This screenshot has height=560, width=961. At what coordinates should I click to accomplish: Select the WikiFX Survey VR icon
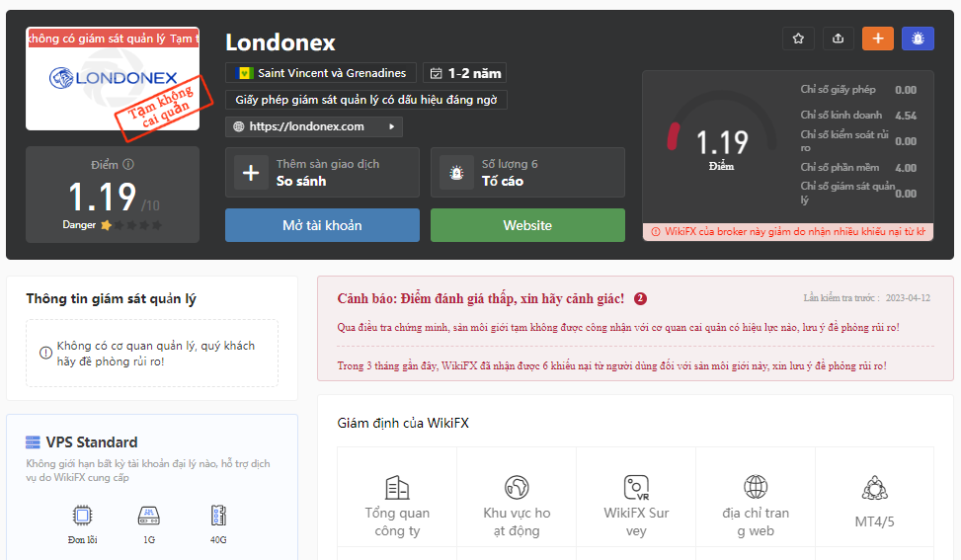click(x=636, y=488)
